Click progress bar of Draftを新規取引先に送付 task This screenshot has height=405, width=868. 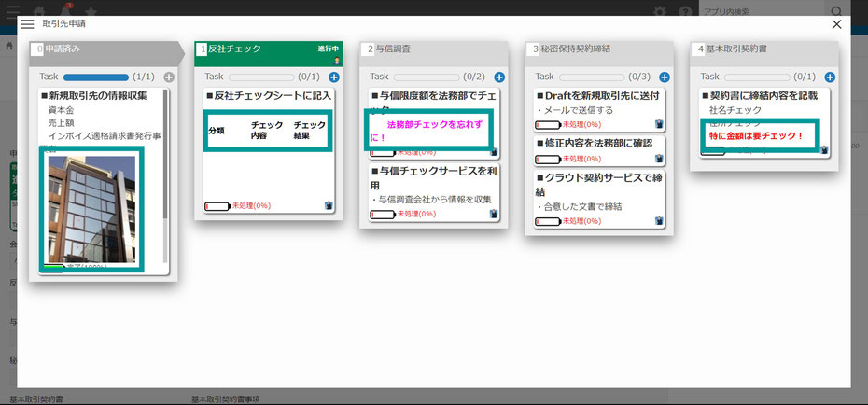[548, 124]
